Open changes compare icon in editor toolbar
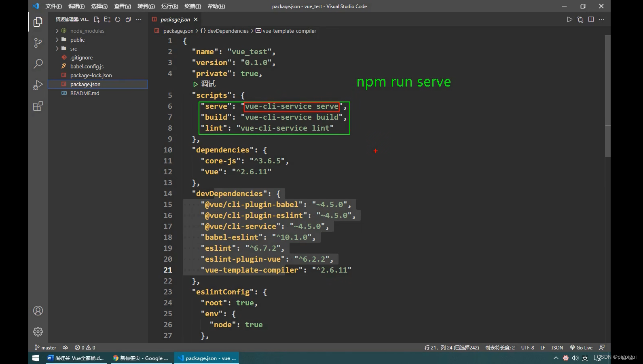The image size is (643, 364). [x=580, y=19]
